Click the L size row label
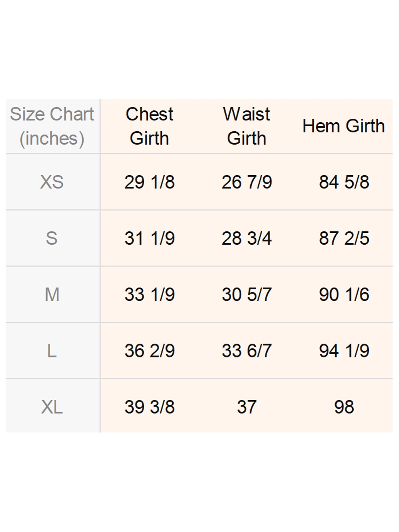 click(x=52, y=351)
